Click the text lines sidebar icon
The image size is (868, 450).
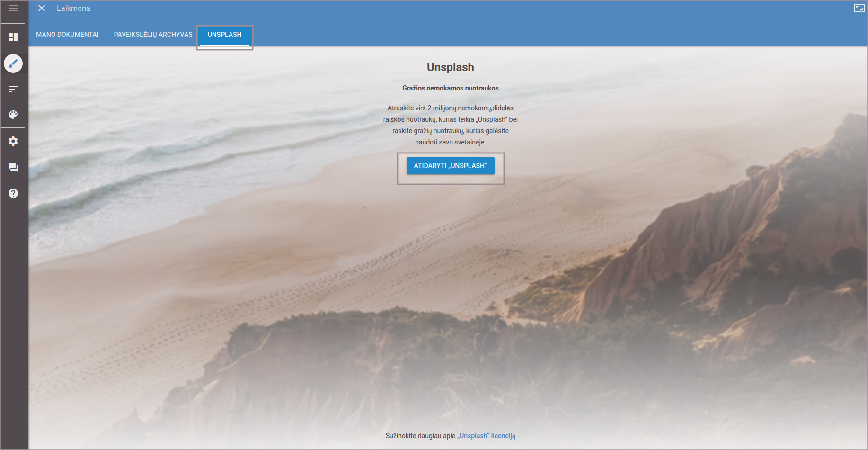(x=13, y=89)
